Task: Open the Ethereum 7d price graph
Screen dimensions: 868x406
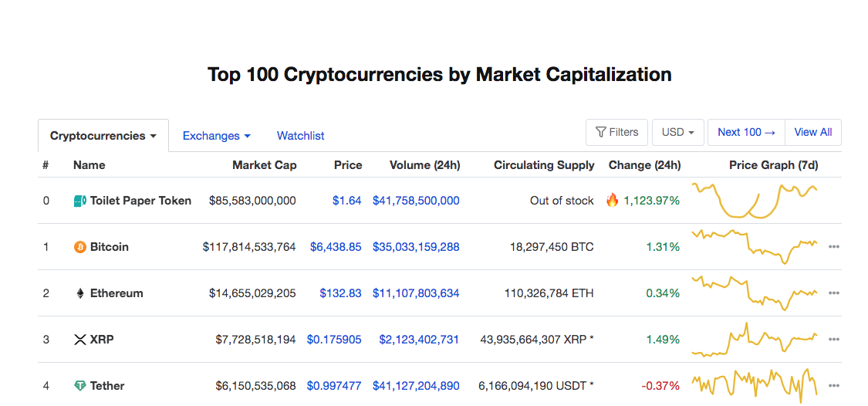Action: 755,293
